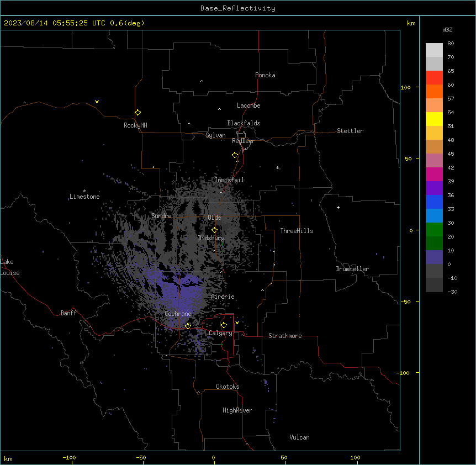Image resolution: width=476 pixels, height=465 pixels.
Task: Click the Base_Reflectivity title text
Action: [x=238, y=8]
